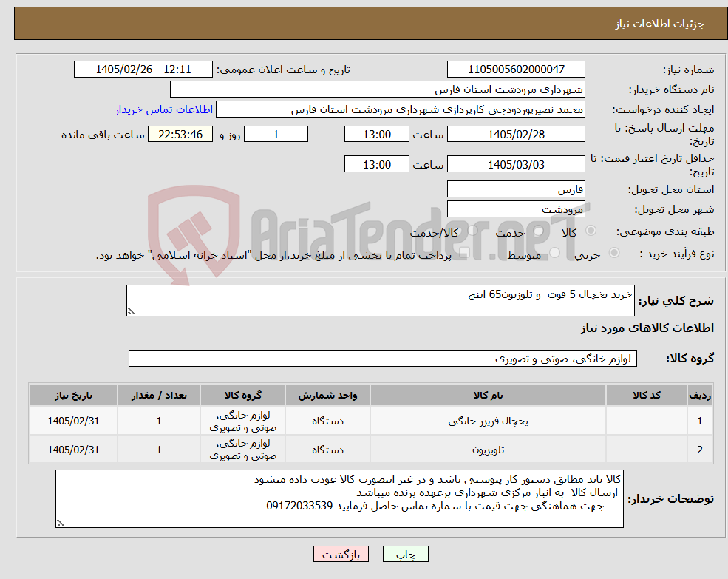The image size is (728, 579).
Task: Click requester field محمد نصیرپوردودجی
Action: [x=400, y=109]
